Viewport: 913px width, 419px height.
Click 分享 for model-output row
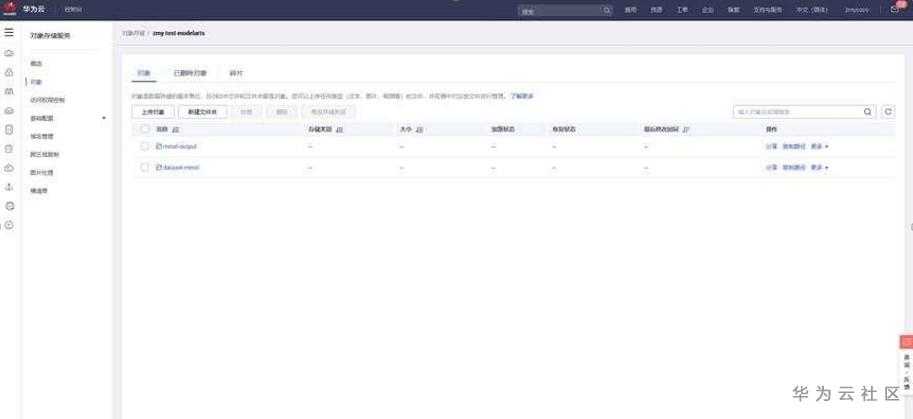click(772, 147)
